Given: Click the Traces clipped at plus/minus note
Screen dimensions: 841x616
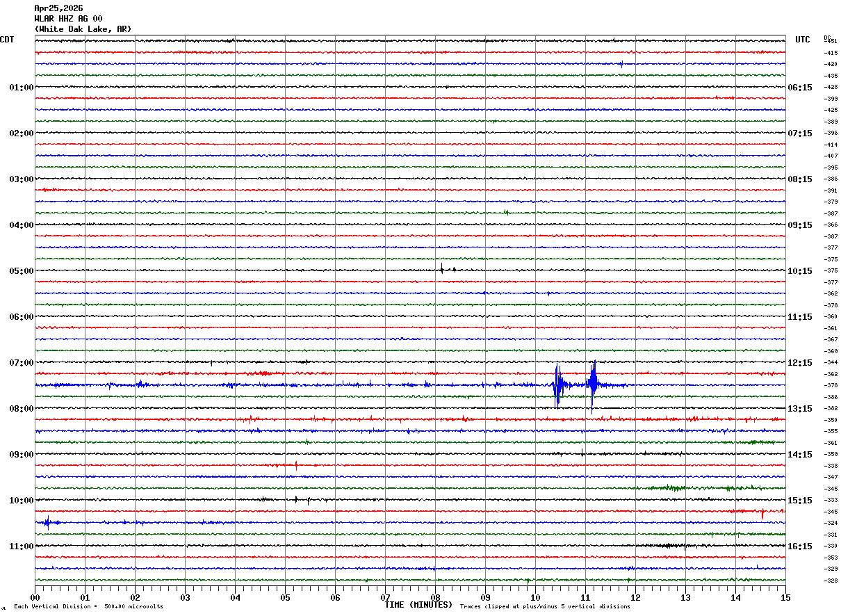Looking at the screenshot, I should pyautogui.click(x=545, y=607).
